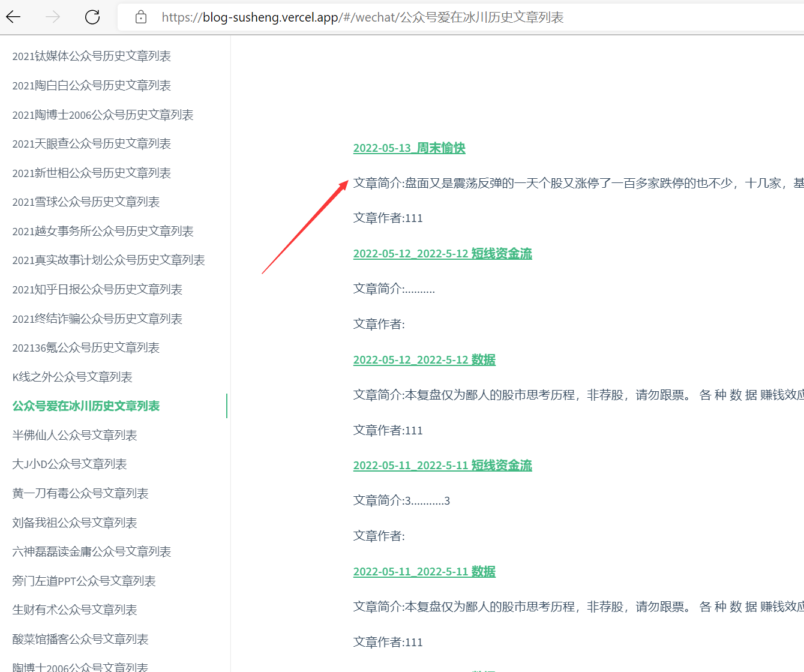The width and height of the screenshot is (804, 672).
Task: Reload the page with the refresh icon
Action: 92,17
